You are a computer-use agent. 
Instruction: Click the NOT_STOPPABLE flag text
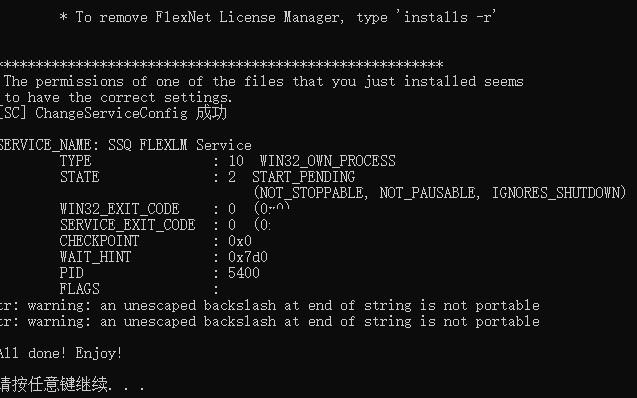point(312,193)
